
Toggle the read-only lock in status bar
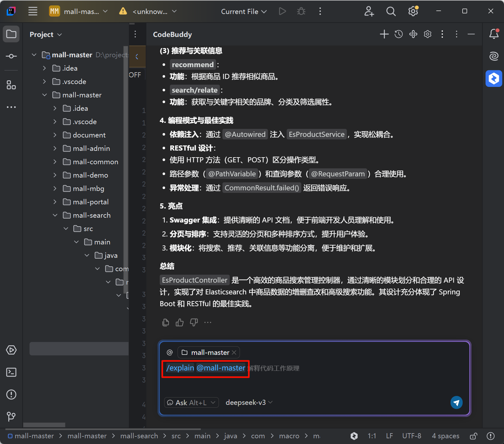click(473, 436)
